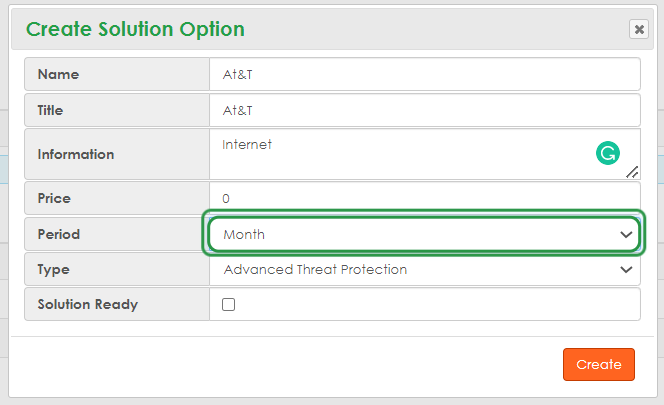Viewport: 664px width, 405px height.
Task: Click the Period field label
Action: tap(58, 234)
